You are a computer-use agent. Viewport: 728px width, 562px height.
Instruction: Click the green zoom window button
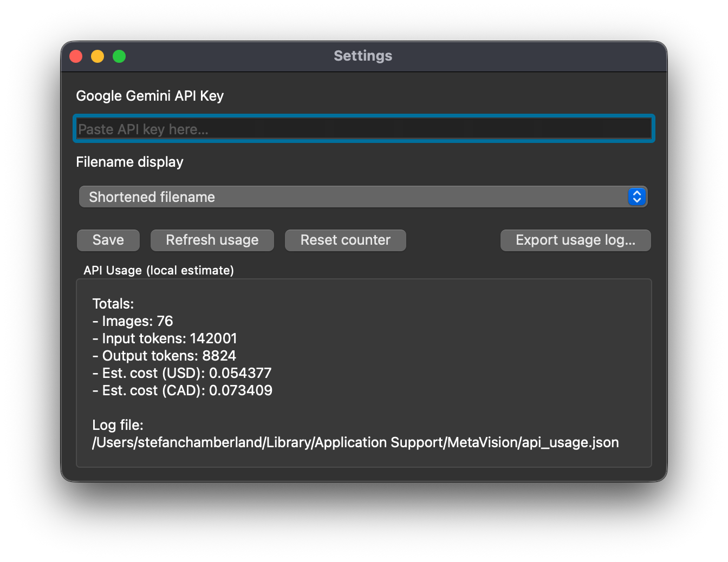coord(119,56)
